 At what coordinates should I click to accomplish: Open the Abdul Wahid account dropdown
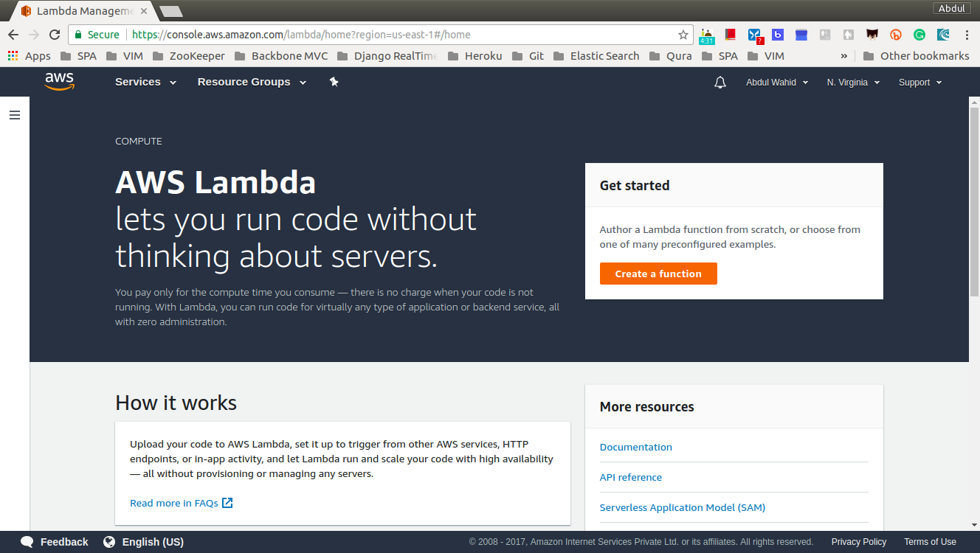tap(777, 83)
